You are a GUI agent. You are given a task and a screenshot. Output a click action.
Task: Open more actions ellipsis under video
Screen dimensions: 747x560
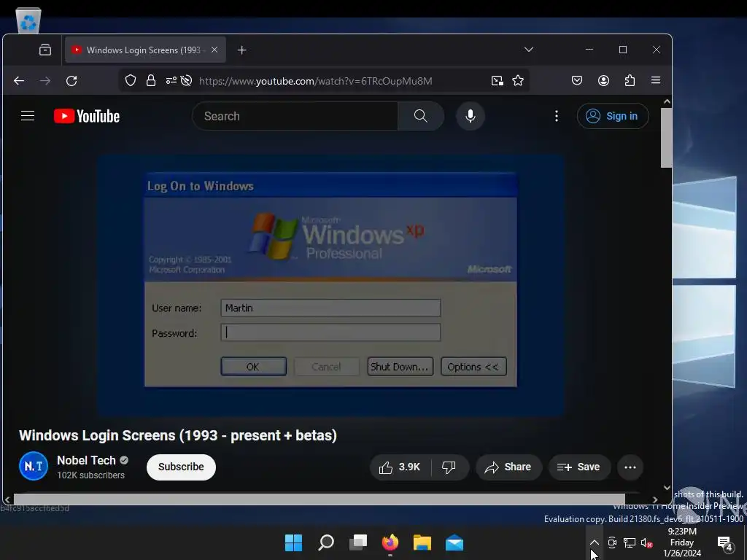tap(630, 467)
